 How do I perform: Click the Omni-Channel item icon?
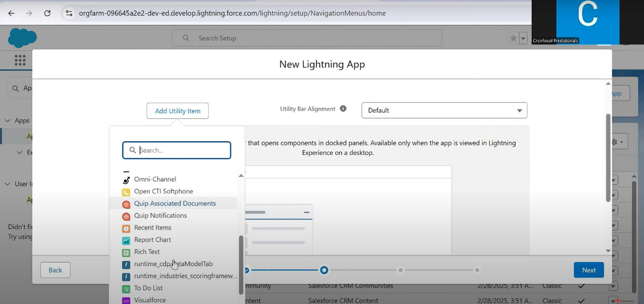pos(126,179)
